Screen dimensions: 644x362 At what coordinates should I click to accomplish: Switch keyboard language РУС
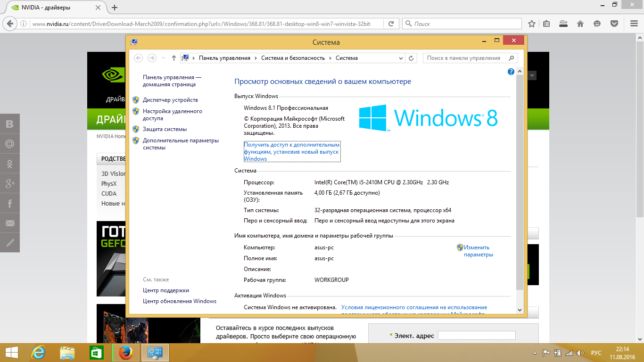[x=596, y=353]
